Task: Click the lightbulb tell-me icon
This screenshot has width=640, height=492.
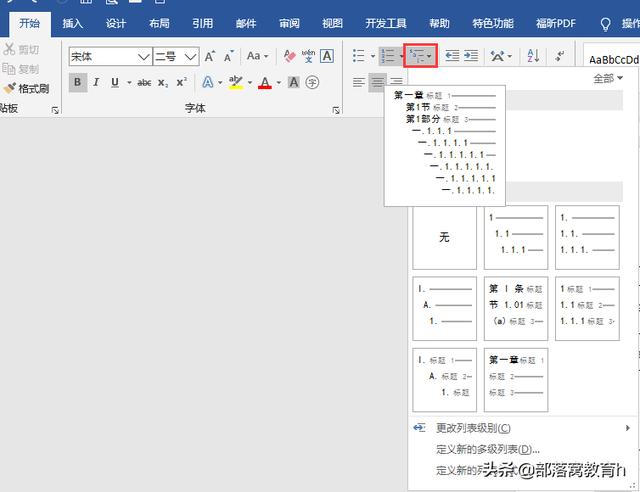Action: (605, 24)
